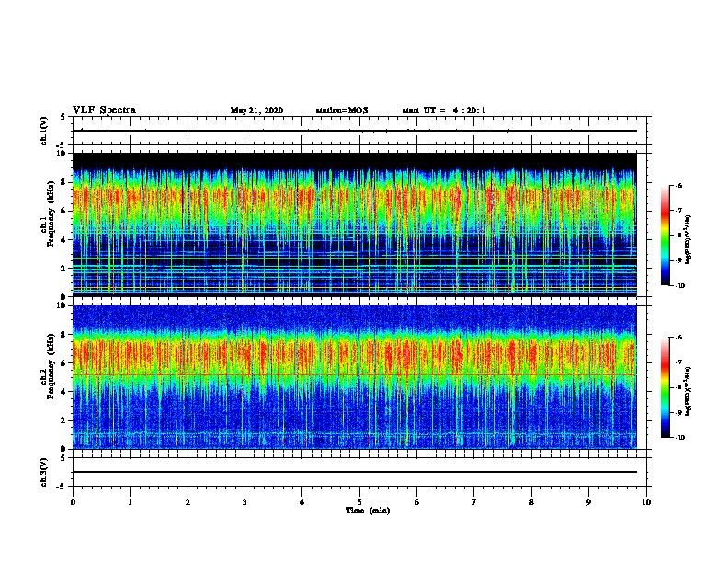Click the ch.1 voltage waveform trace

[355, 131]
